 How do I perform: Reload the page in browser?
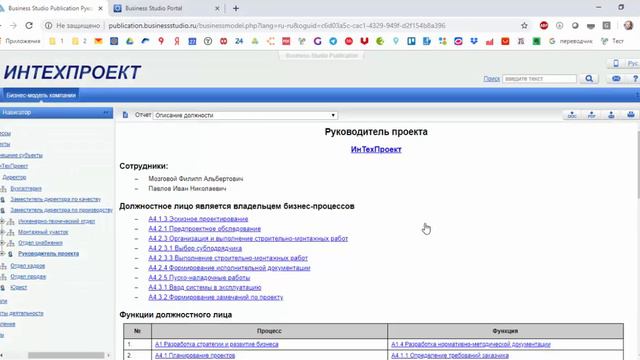pyautogui.click(x=29, y=25)
